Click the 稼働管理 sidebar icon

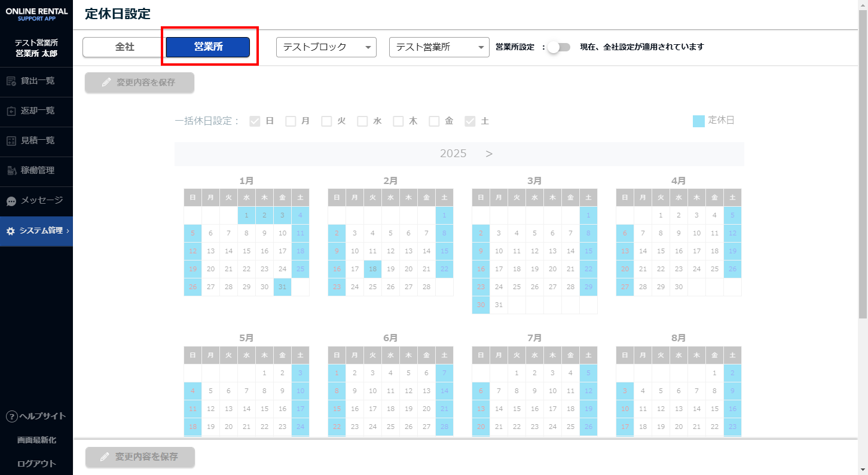11,171
